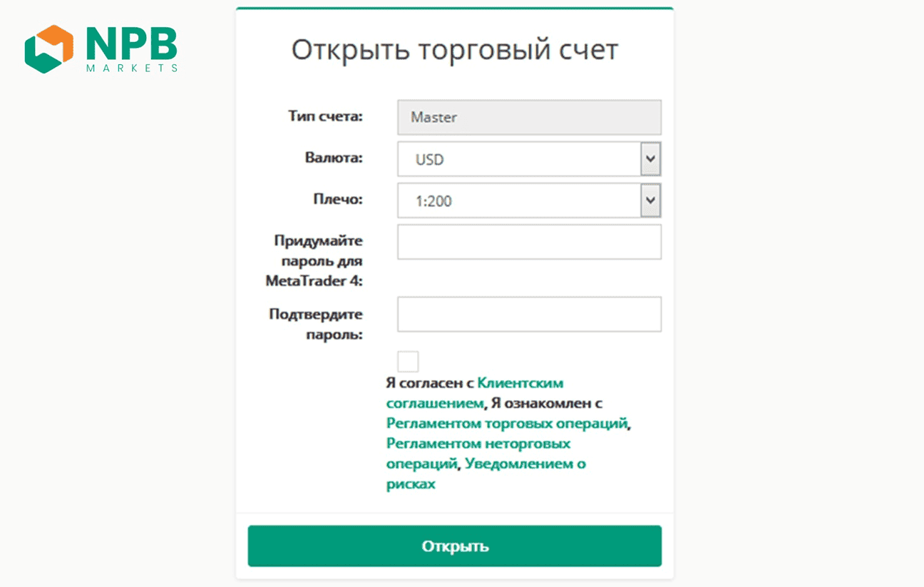The image size is (924, 587).
Task: Tick the agreement checkbox above the terms
Action: [408, 361]
